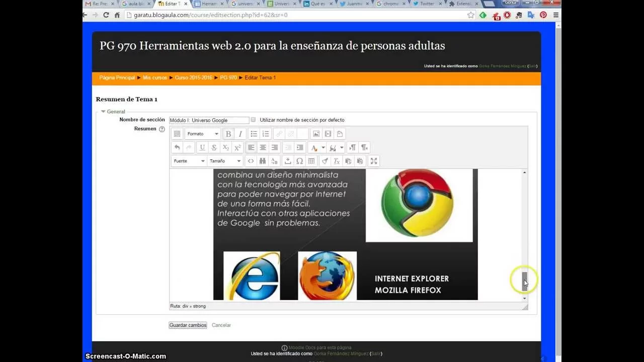The image size is (644, 362).
Task: Clean up messy code icon
Action: (325, 161)
